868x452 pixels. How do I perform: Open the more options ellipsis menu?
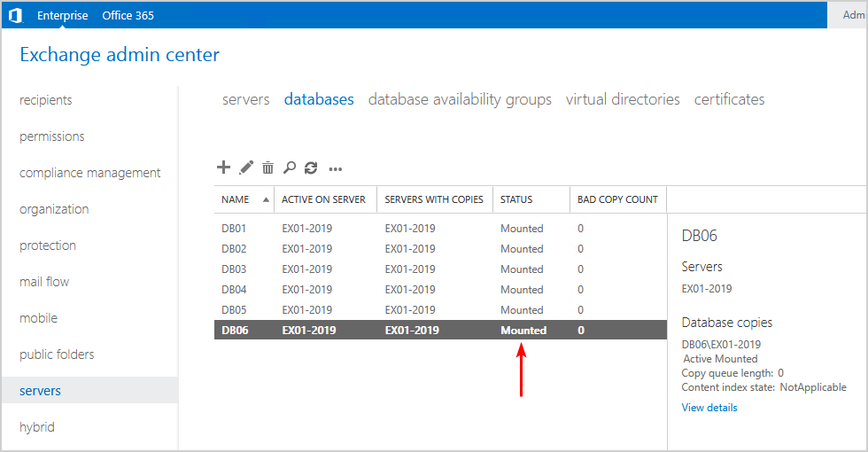[335, 168]
